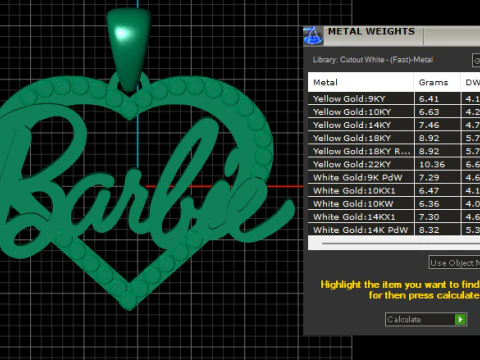Select the Yellow Gold:22KY row
The height and width of the screenshot is (360, 480).
[394, 164]
